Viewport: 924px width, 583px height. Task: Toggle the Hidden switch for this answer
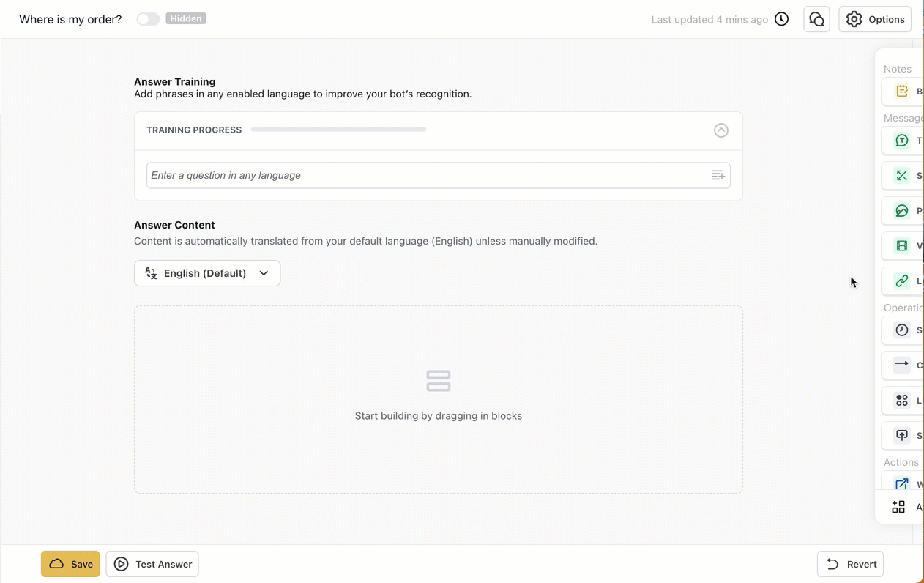147,19
